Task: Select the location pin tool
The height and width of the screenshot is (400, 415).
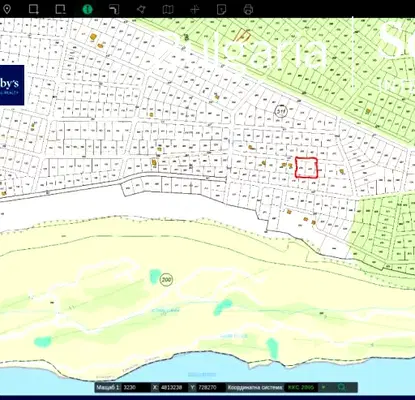Action: 7,9
